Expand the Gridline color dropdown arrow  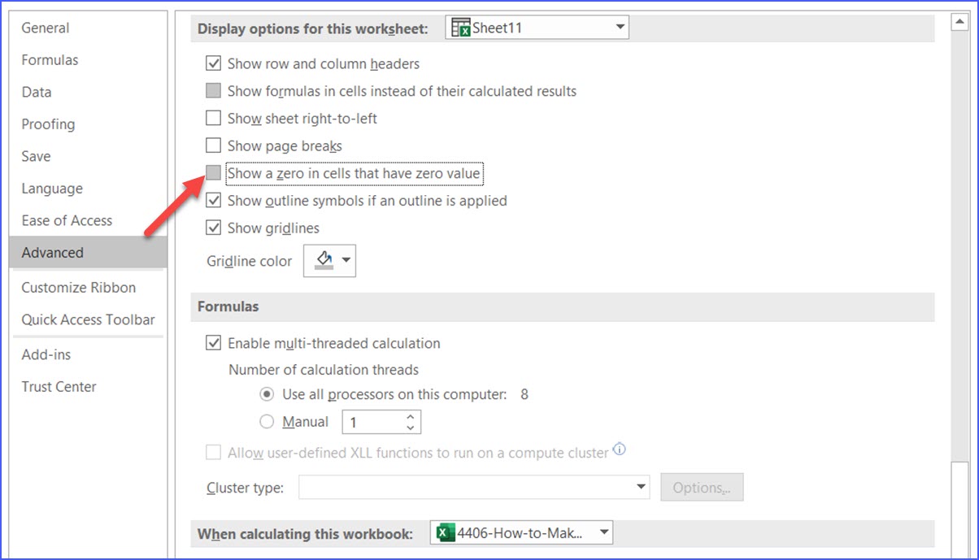pos(346,261)
